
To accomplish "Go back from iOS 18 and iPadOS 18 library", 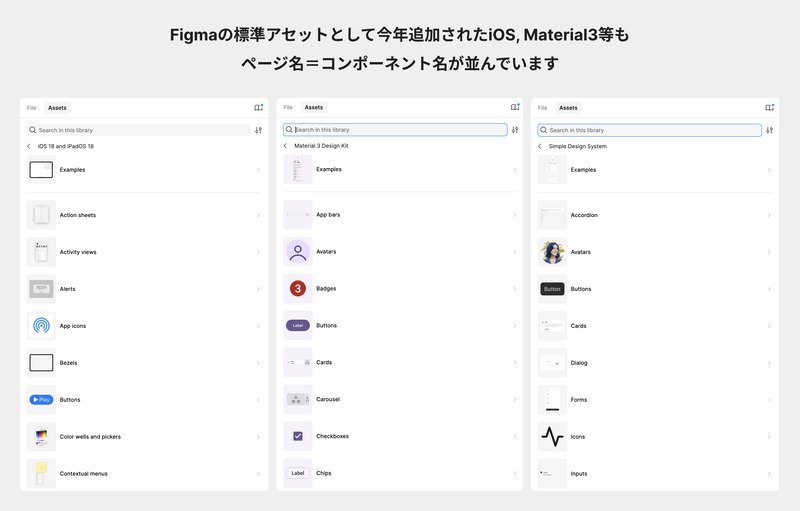I will pos(29,146).
